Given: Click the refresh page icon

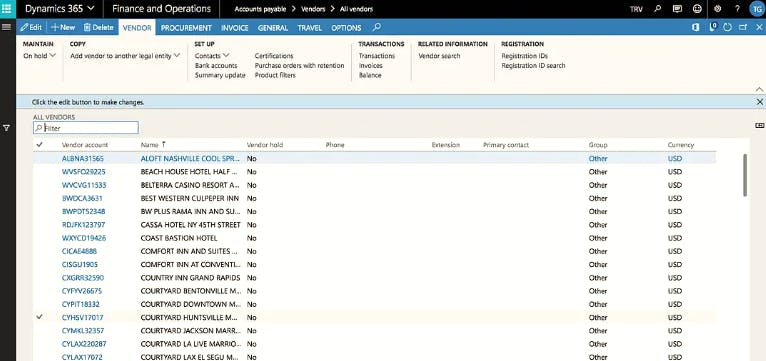Looking at the screenshot, I should 727,27.
